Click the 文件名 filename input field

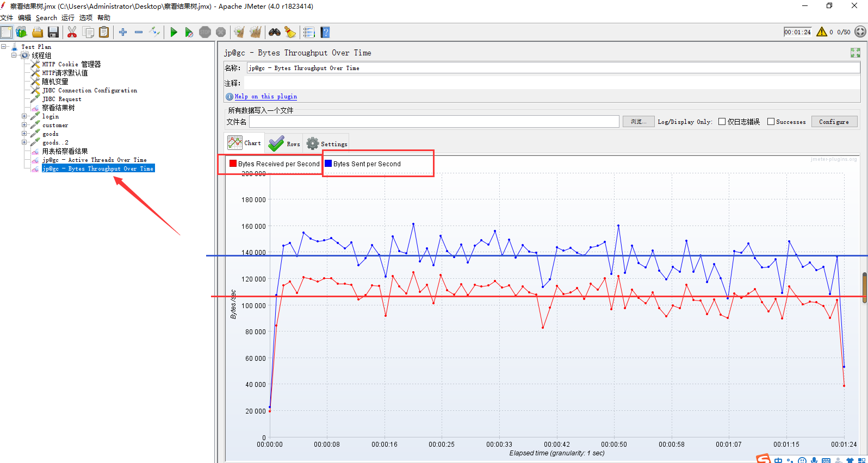click(434, 122)
